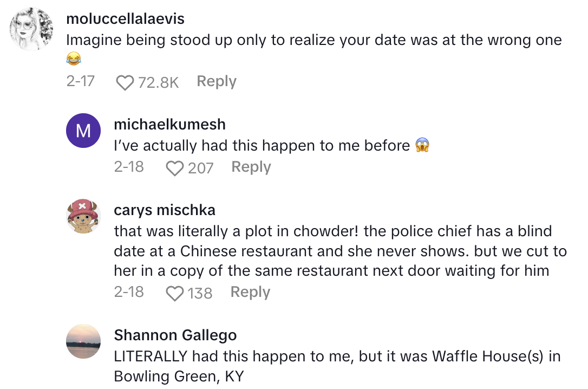Viewport: 588px width, 389px height.
Task: Select the chowder plot comment text
Action: click(x=340, y=251)
